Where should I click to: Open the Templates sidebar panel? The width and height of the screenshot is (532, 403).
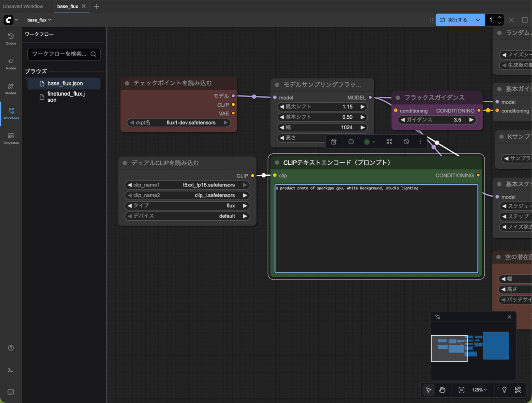point(11,138)
